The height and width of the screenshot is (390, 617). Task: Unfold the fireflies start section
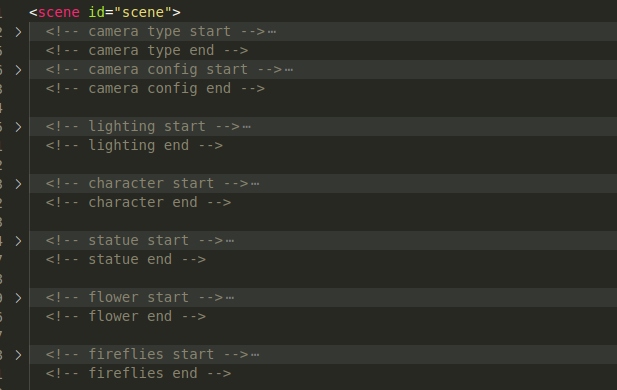coord(18,355)
